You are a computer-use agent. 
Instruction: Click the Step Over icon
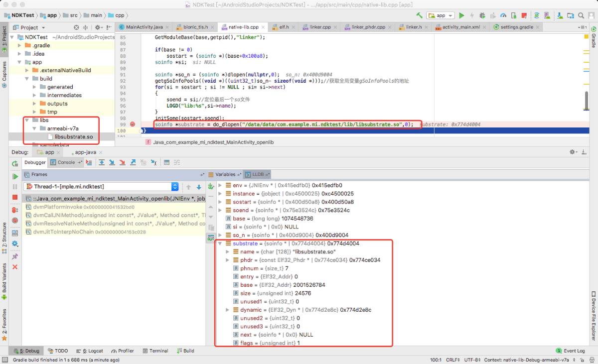click(102, 162)
